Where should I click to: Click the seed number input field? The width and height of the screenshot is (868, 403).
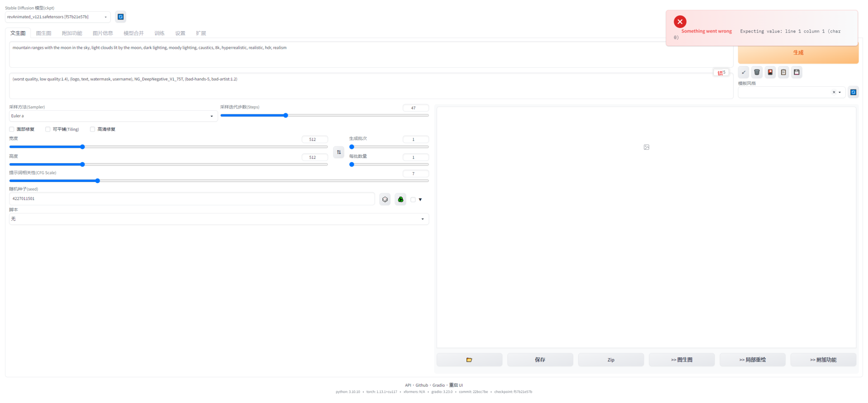tap(192, 199)
